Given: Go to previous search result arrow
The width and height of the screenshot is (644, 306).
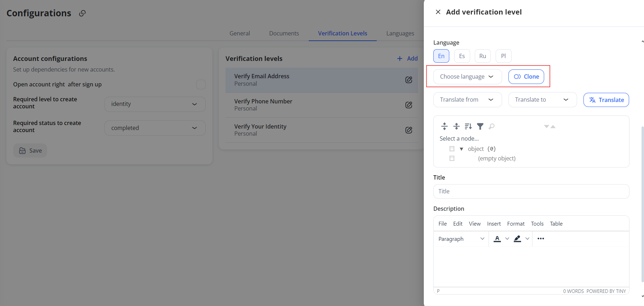Looking at the screenshot, I should (x=553, y=126).
